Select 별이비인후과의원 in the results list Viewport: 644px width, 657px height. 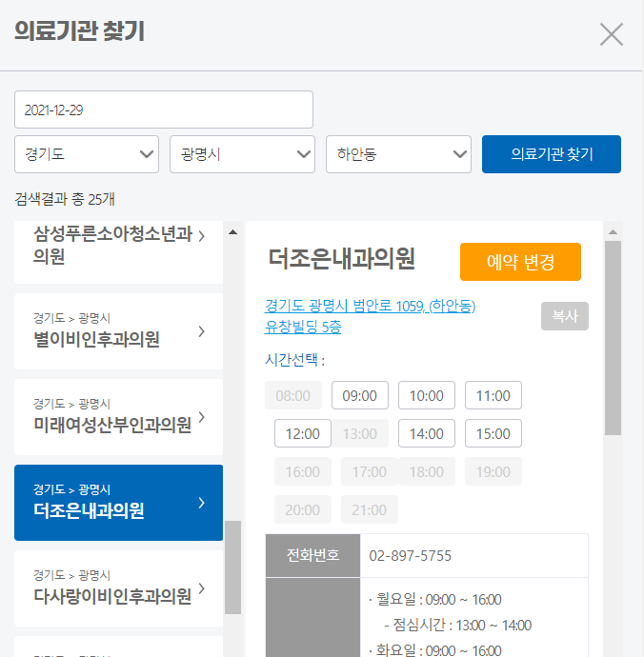pyautogui.click(x=119, y=331)
